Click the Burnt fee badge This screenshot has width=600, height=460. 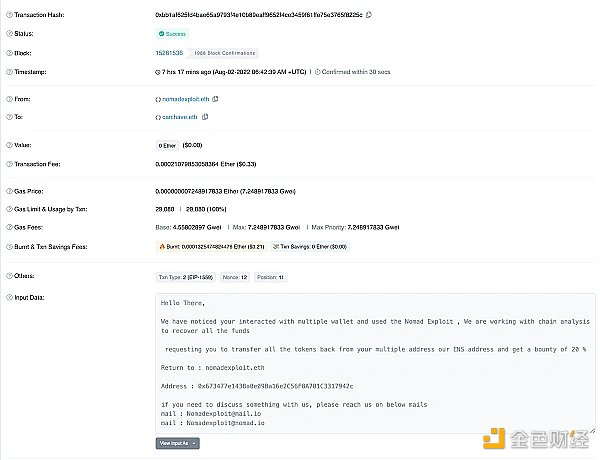click(210, 246)
